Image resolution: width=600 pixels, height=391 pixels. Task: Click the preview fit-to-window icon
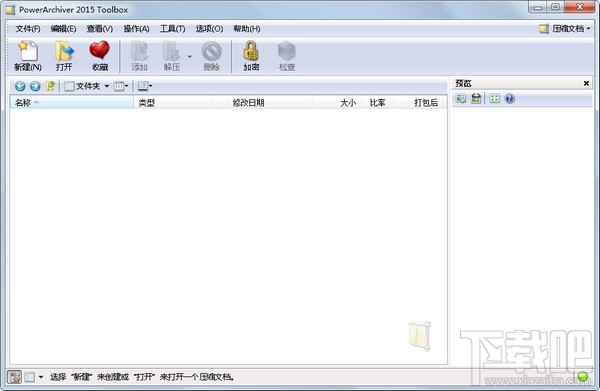[x=494, y=99]
